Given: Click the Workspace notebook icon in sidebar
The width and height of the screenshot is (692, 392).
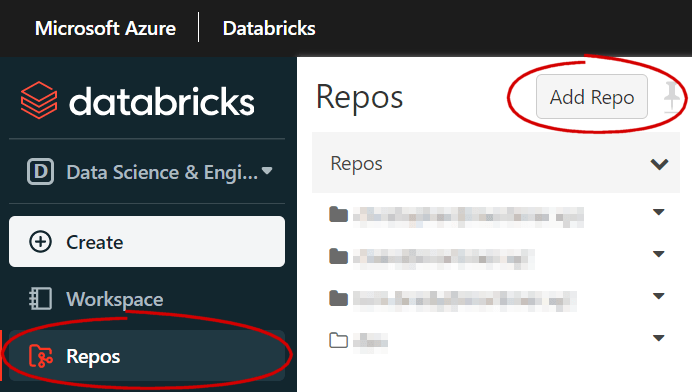Looking at the screenshot, I should [41, 298].
